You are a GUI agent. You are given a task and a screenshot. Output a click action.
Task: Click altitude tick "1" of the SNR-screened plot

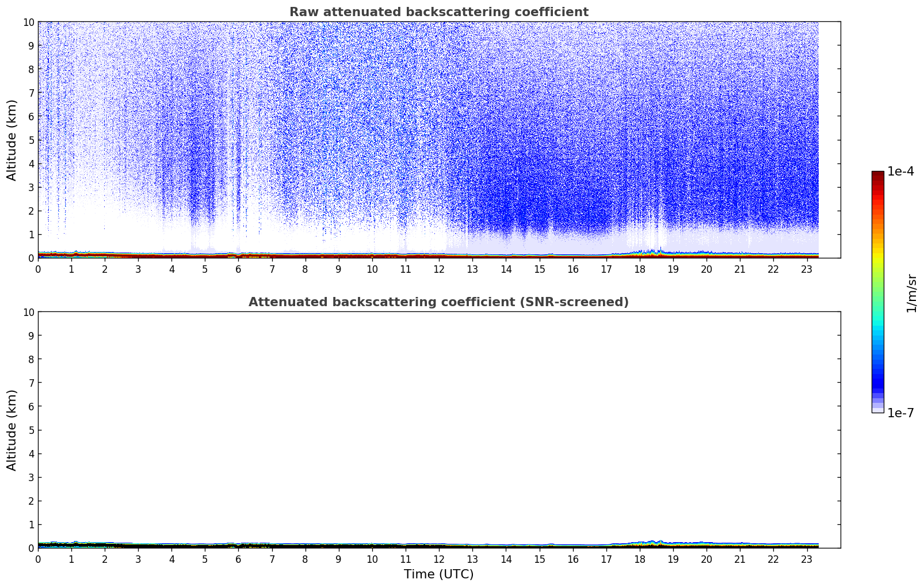click(31, 525)
